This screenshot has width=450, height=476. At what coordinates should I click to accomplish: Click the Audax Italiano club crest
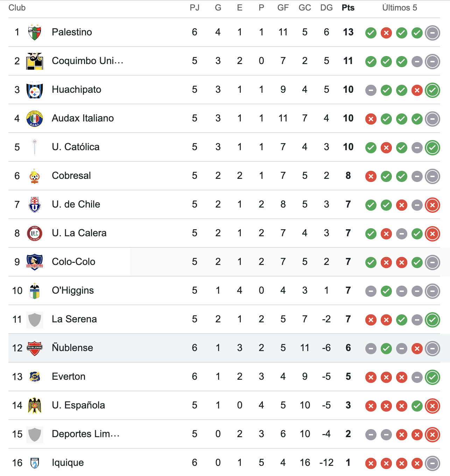point(35,119)
